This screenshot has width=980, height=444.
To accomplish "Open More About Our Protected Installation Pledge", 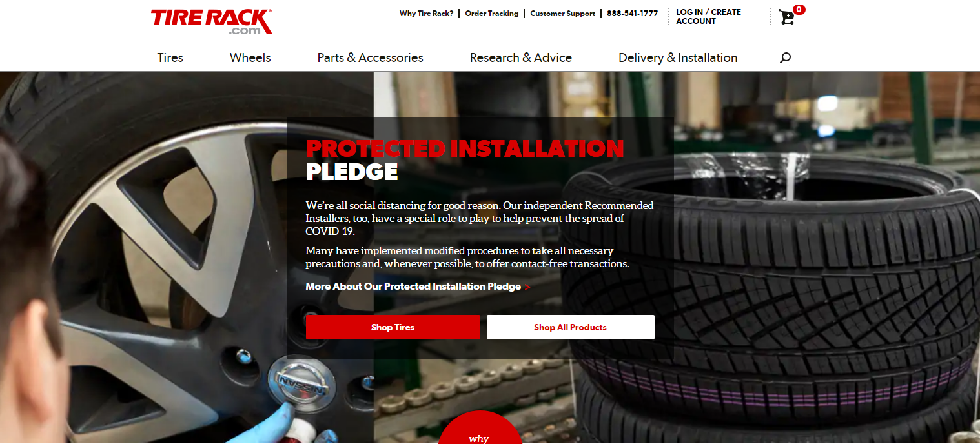I will [x=413, y=287].
